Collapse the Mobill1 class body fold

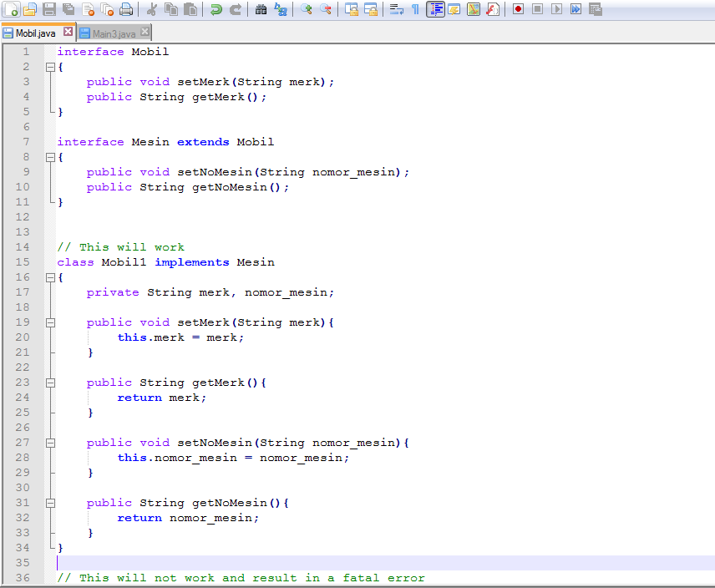coord(50,276)
